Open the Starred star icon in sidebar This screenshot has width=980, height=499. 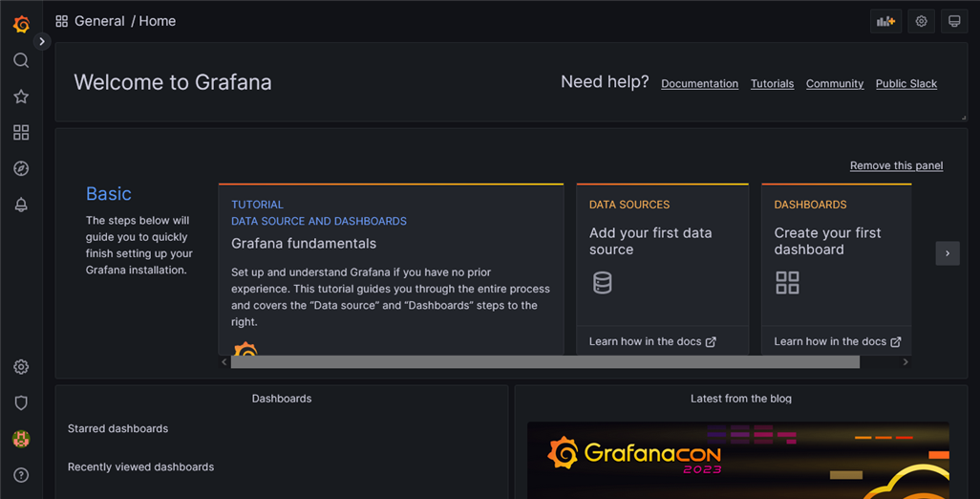click(x=21, y=97)
